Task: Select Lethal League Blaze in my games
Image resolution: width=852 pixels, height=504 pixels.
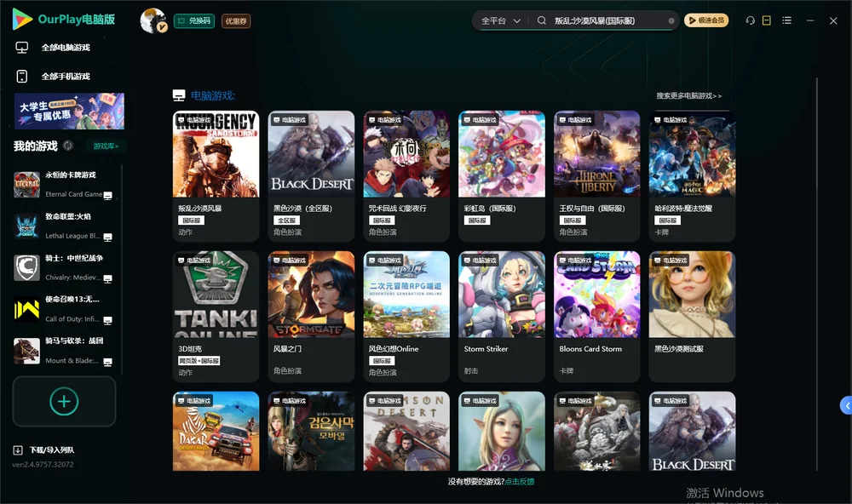Action: (x=64, y=226)
